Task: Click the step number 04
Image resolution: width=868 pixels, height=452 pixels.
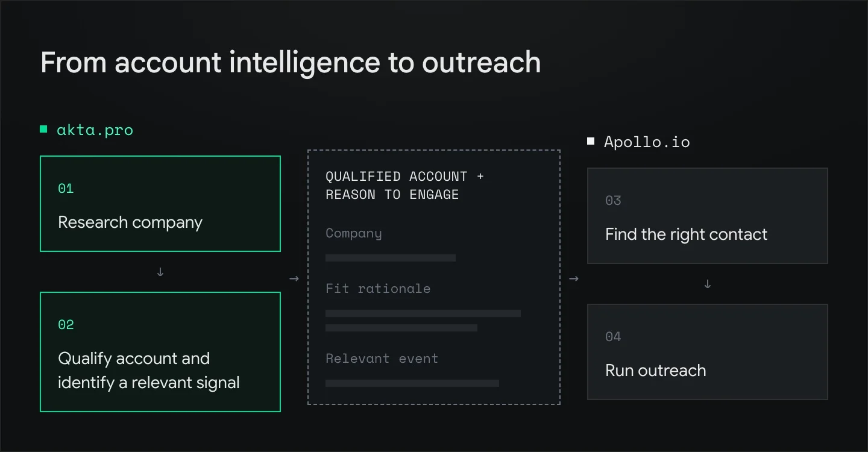Action: tap(613, 337)
